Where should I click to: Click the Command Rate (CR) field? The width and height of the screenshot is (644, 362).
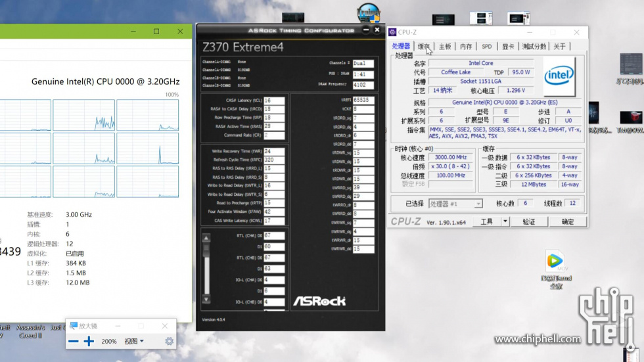275,135
